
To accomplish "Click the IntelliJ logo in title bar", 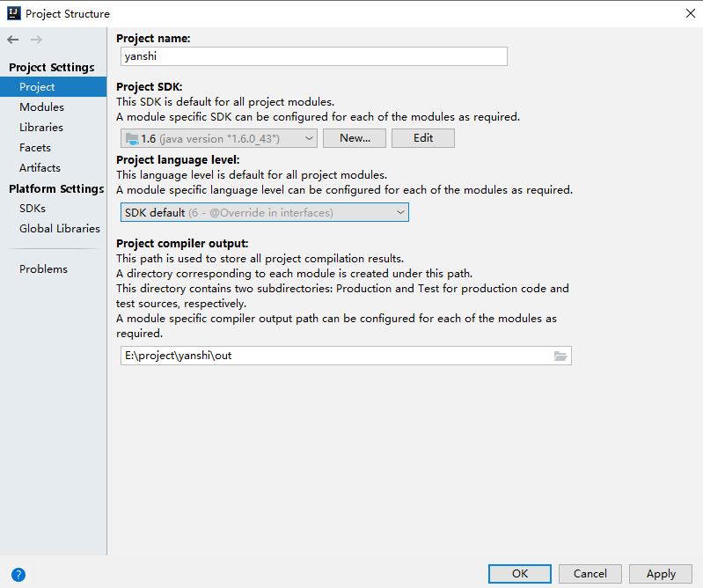I will point(12,13).
